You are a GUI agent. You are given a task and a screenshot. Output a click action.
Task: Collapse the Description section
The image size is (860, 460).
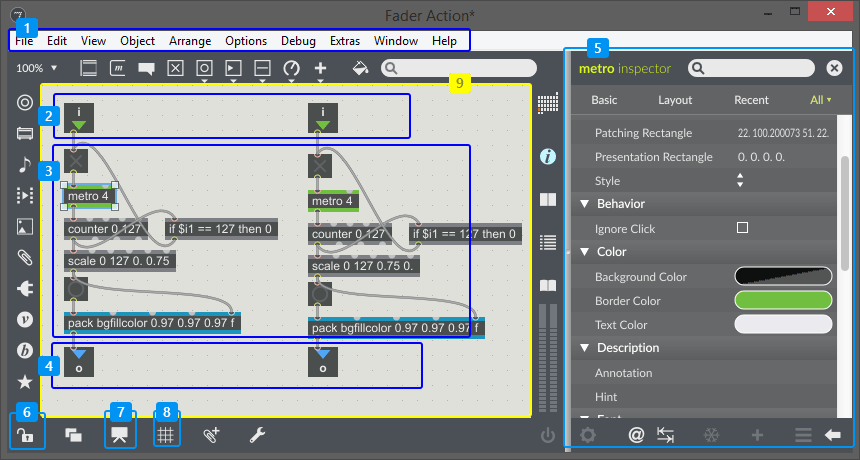point(585,348)
